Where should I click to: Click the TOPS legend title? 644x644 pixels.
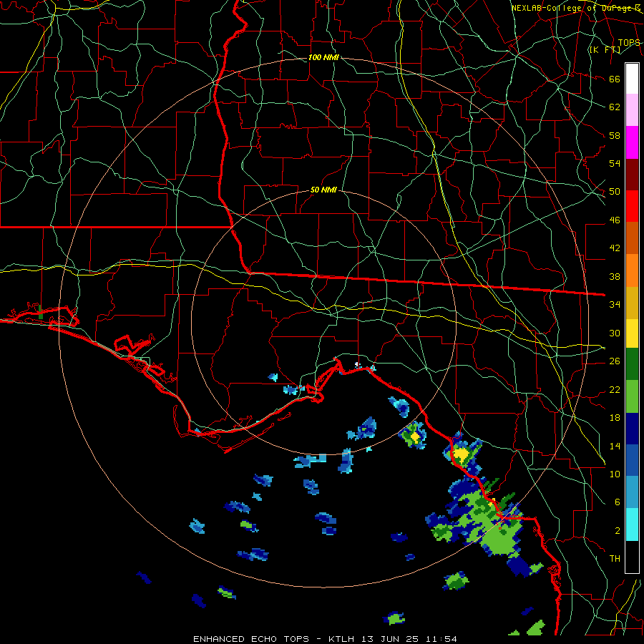(x=629, y=43)
